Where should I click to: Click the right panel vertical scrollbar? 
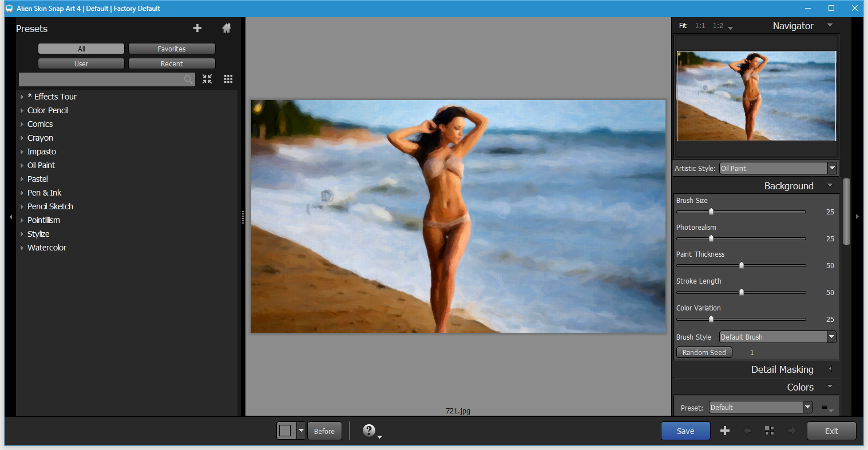(846, 212)
